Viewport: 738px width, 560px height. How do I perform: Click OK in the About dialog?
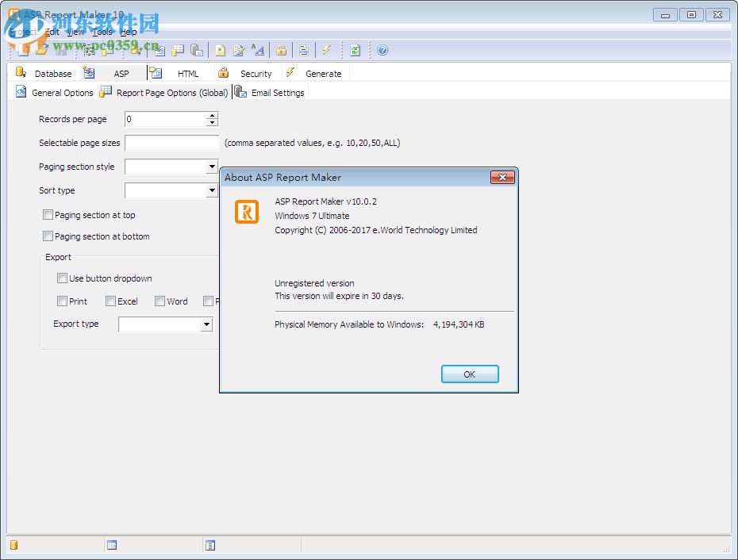(x=470, y=374)
